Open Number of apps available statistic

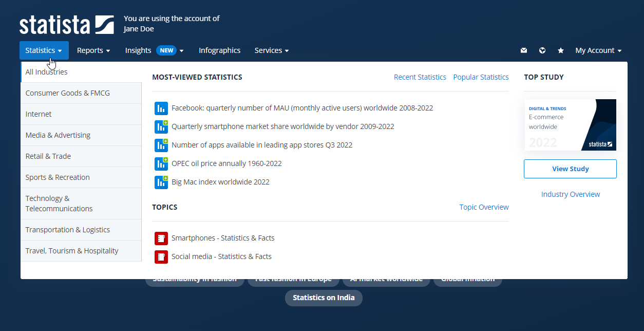262,145
